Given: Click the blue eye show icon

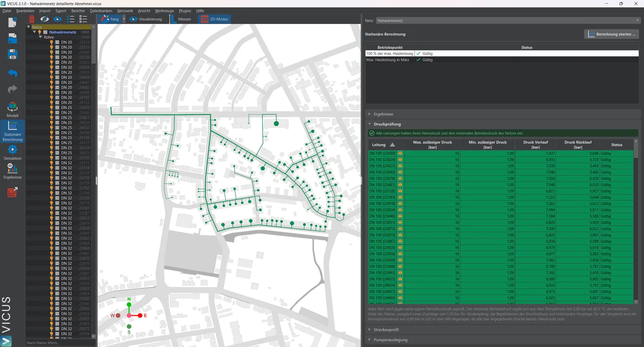Looking at the screenshot, I should point(57,19).
